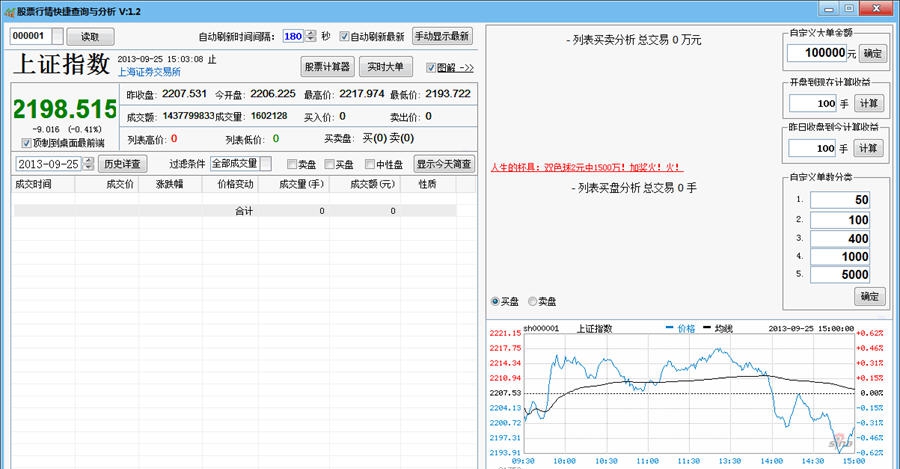Open the 2013-09-25 date picker
Screen dimensions: 900x469
pyautogui.click(x=87, y=164)
